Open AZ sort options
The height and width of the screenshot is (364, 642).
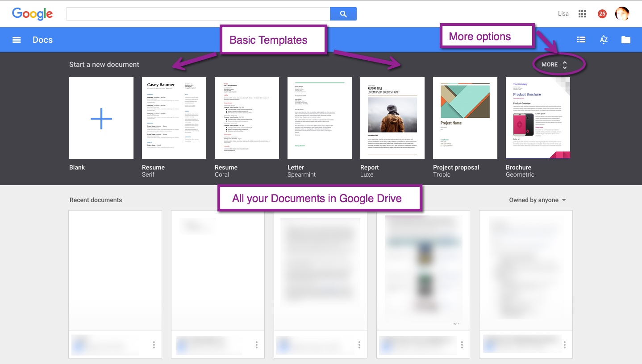(x=604, y=40)
